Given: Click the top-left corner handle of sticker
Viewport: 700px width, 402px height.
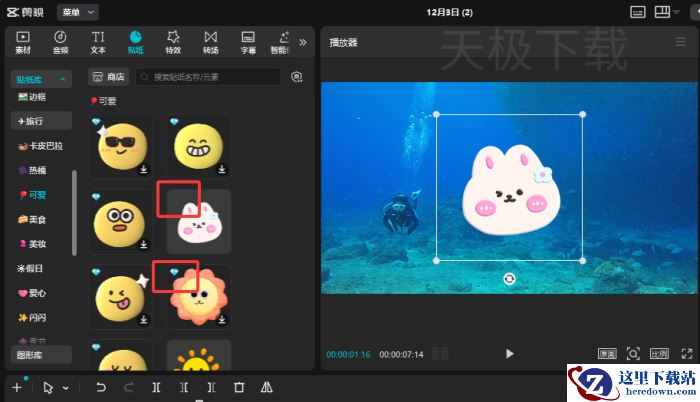Looking at the screenshot, I should [436, 114].
